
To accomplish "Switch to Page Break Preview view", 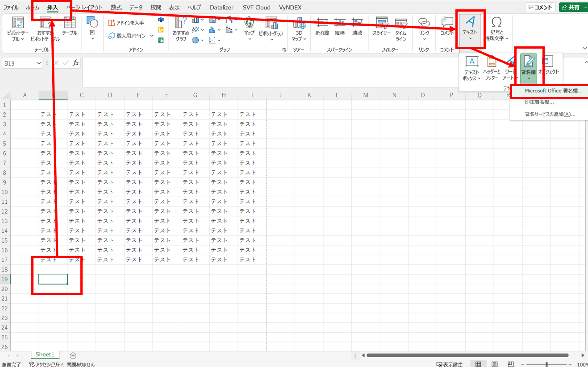I will [x=511, y=364].
